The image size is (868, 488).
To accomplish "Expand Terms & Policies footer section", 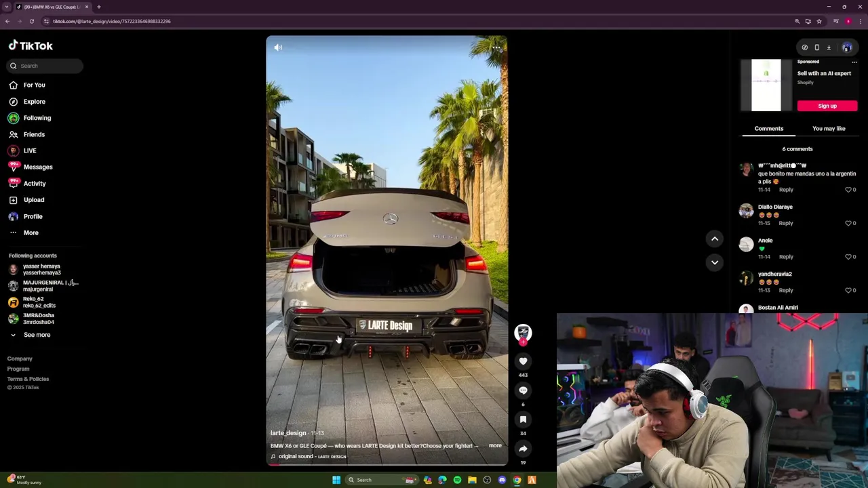I will coord(28,379).
